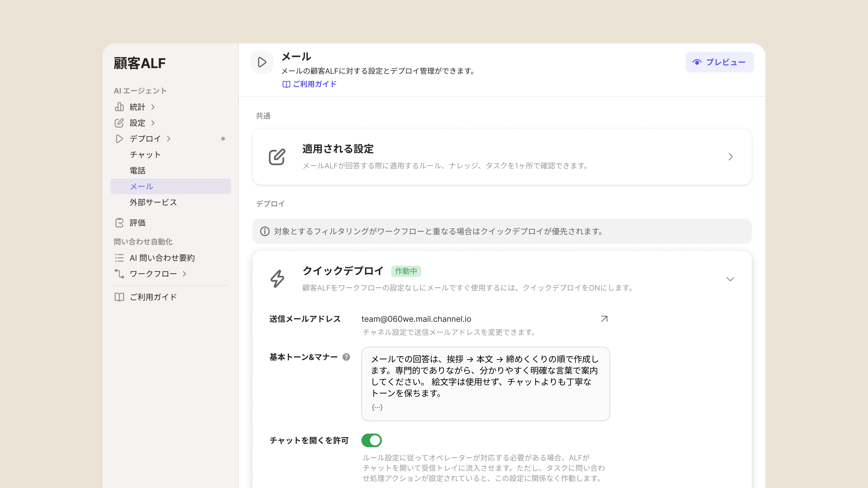The width and height of the screenshot is (868, 488).
Task: Expand the 統計 submenu arrow
Action: tap(153, 107)
